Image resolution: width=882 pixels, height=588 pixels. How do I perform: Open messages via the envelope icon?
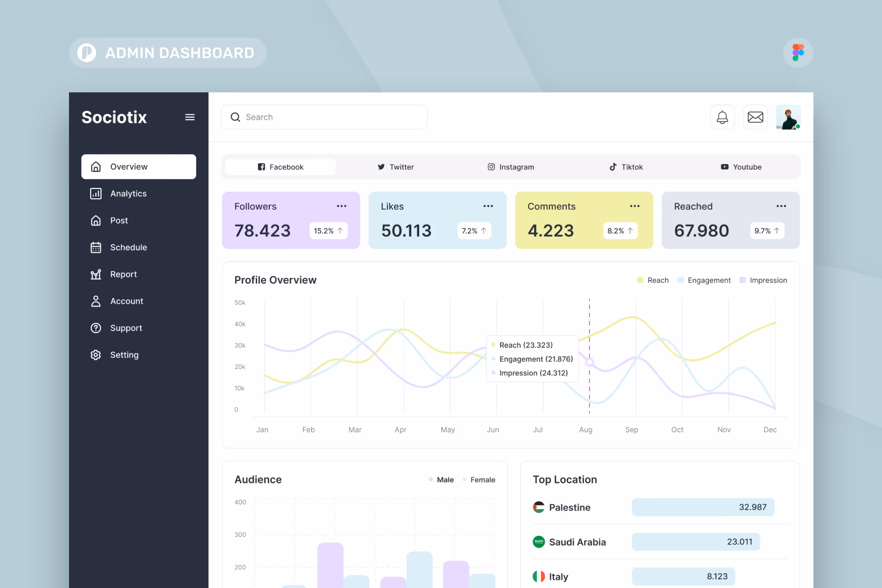click(x=755, y=117)
